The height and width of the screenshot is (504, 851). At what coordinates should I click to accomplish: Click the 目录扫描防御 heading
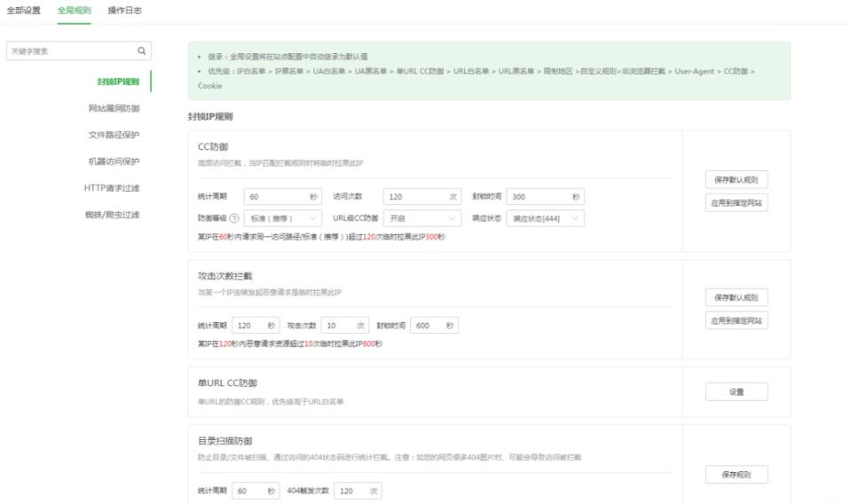pos(225,441)
